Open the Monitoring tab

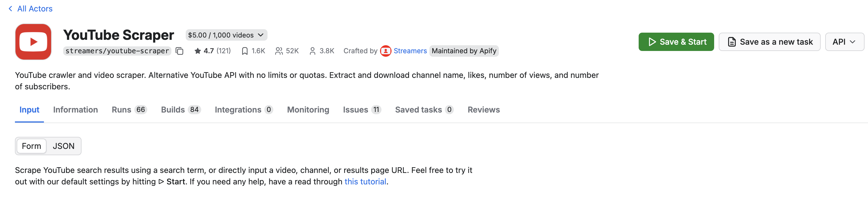point(308,110)
